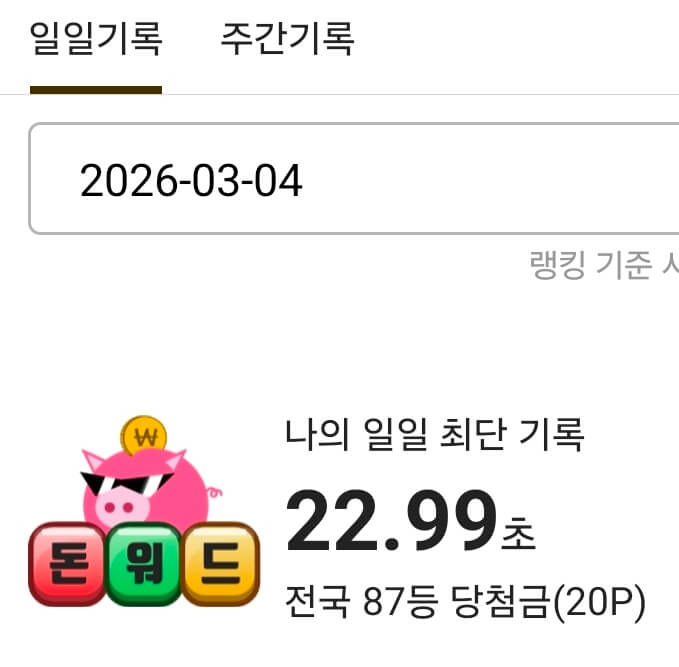The width and height of the screenshot is (679, 667).
Task: Click the pig's curly tail
Action: [214, 492]
